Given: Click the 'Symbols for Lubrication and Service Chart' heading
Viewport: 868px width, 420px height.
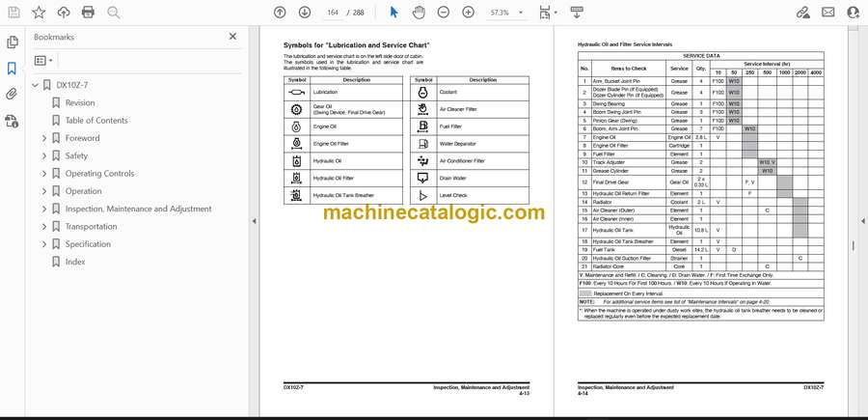Looking at the screenshot, I should click(x=357, y=45).
